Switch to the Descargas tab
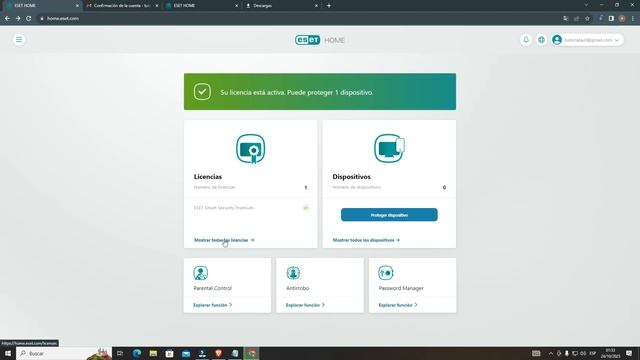640x360 pixels. (281, 6)
